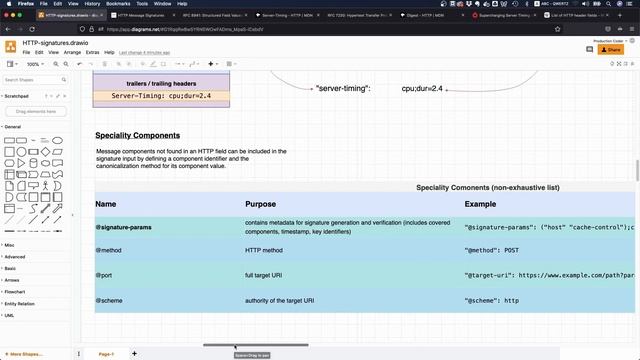Select the hexagon shape in General

point(9,163)
